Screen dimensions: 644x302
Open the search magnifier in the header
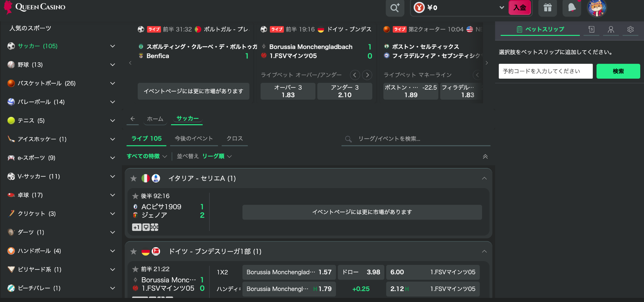pyautogui.click(x=395, y=8)
